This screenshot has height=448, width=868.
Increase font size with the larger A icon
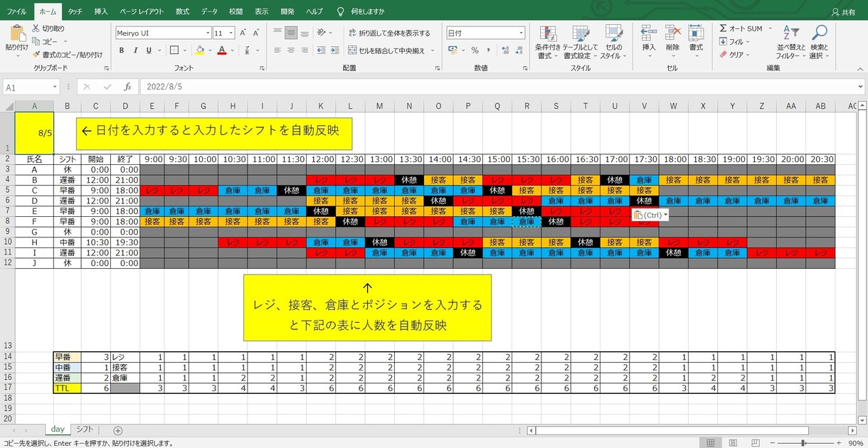tap(243, 33)
